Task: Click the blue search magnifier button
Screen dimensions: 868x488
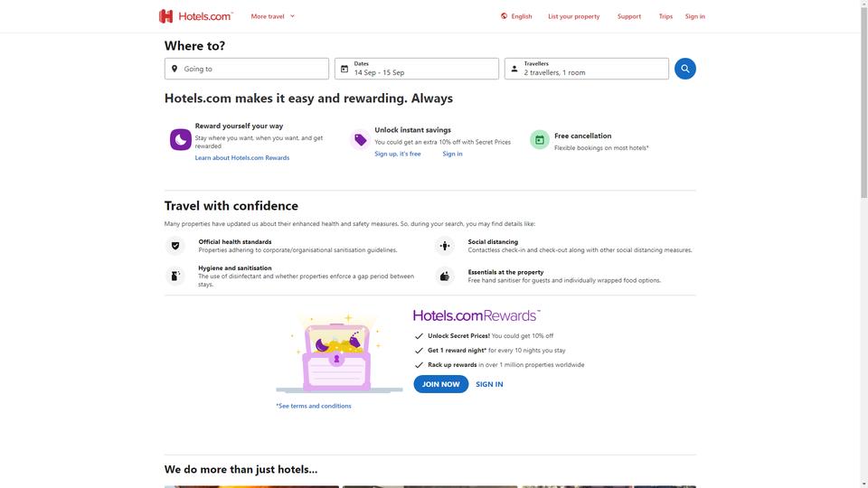Action: (684, 69)
